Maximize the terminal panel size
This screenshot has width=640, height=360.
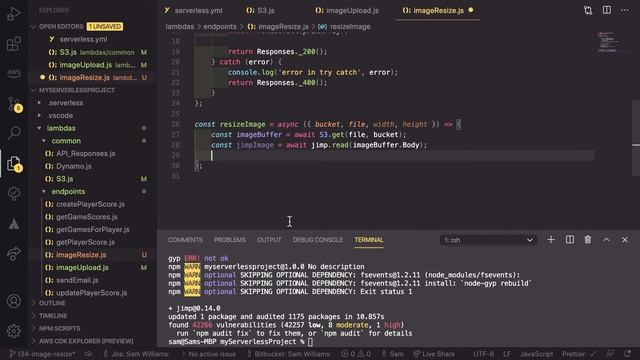tap(606, 240)
